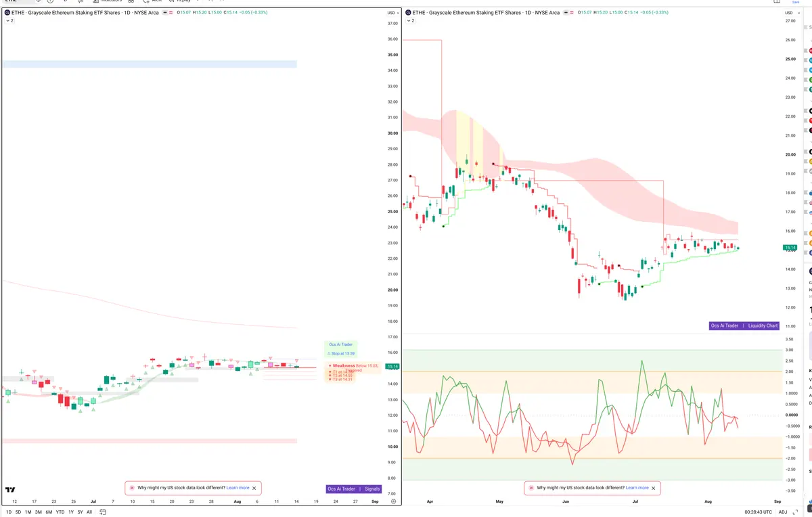Select the YTD time range button
This screenshot has height=517, width=812.
pos(60,512)
